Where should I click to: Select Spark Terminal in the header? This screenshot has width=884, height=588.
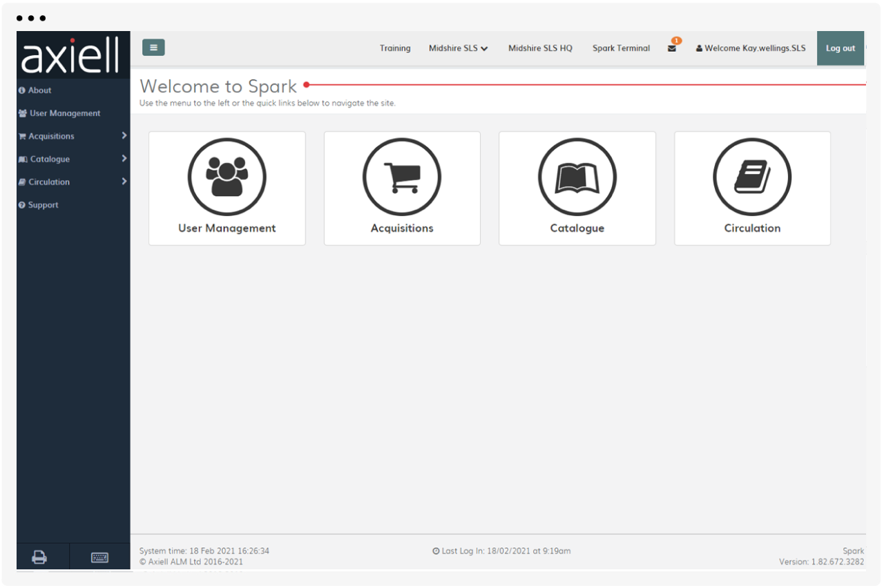pos(621,48)
